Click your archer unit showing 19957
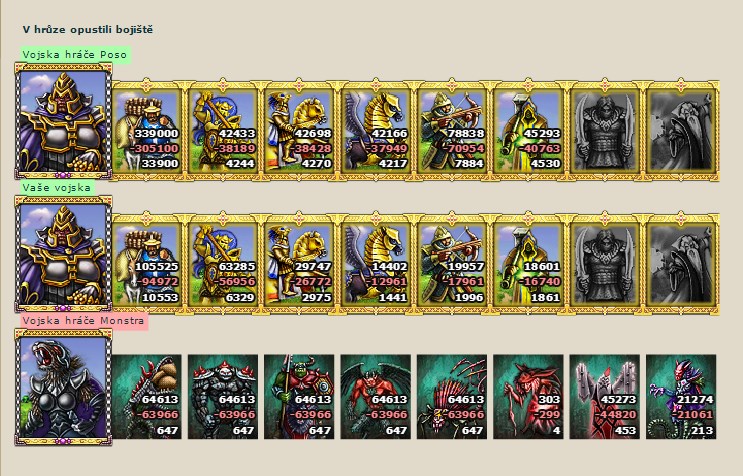 pyautogui.click(x=452, y=264)
